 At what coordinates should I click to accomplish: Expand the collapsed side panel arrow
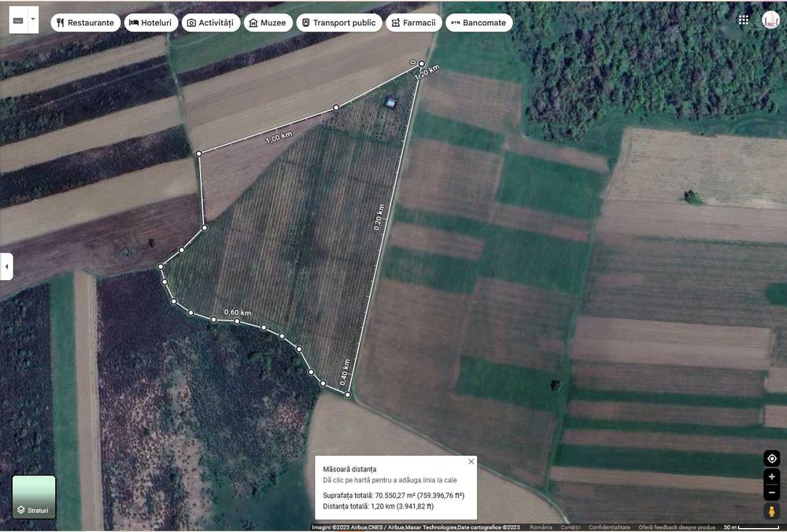coord(6,267)
